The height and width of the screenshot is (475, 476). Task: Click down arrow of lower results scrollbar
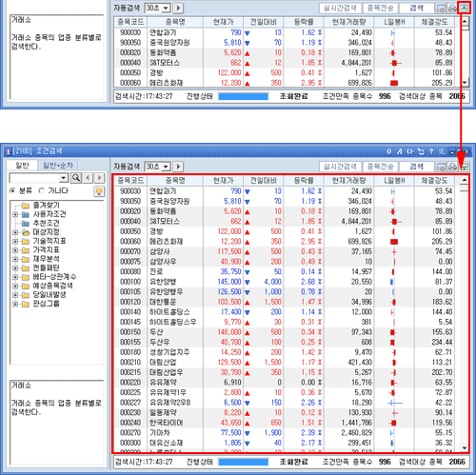465,448
